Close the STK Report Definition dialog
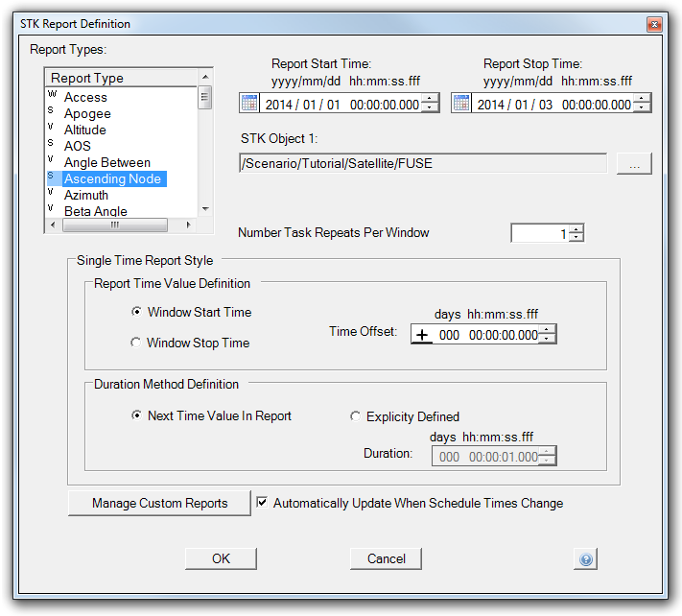The width and height of the screenshot is (682, 616). click(654, 23)
